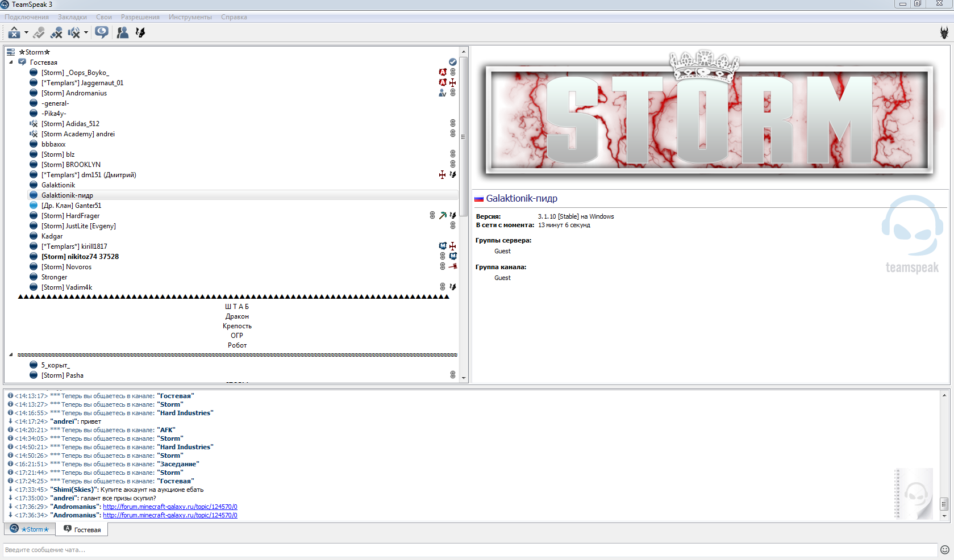This screenshot has height=560, width=954.
Task: Click the subscribe to all channels icon
Action: (x=102, y=32)
